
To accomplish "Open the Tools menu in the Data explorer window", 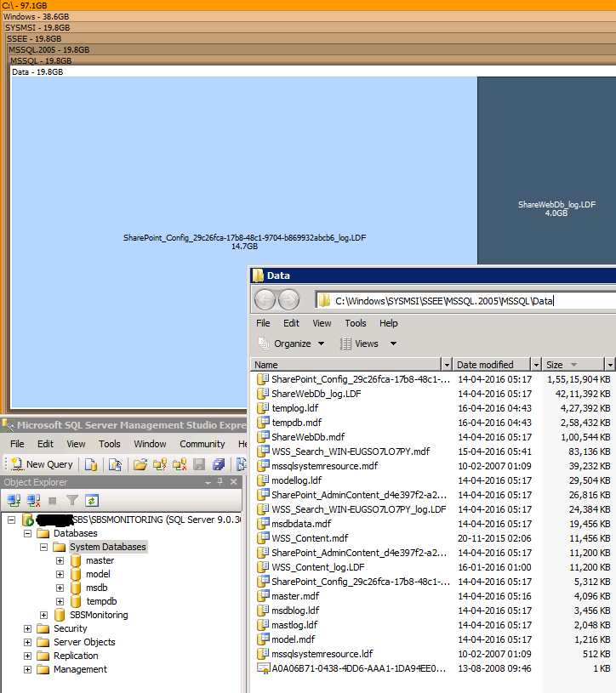I will pyautogui.click(x=356, y=323).
